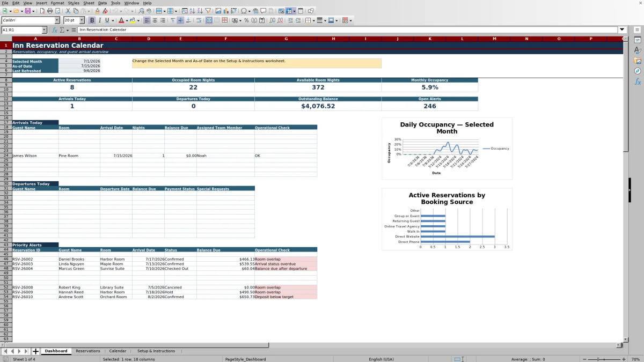Toggle Align Left
644x362 pixels.
pos(147,20)
